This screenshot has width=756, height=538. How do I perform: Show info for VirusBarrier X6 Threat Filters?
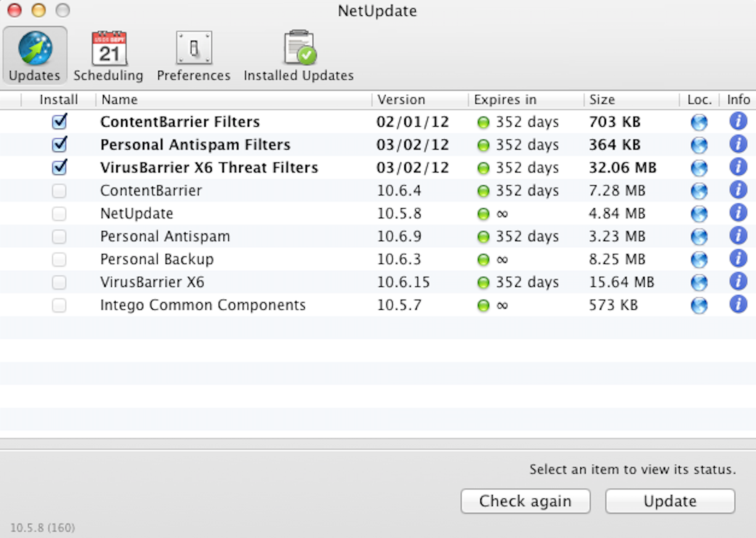738,167
